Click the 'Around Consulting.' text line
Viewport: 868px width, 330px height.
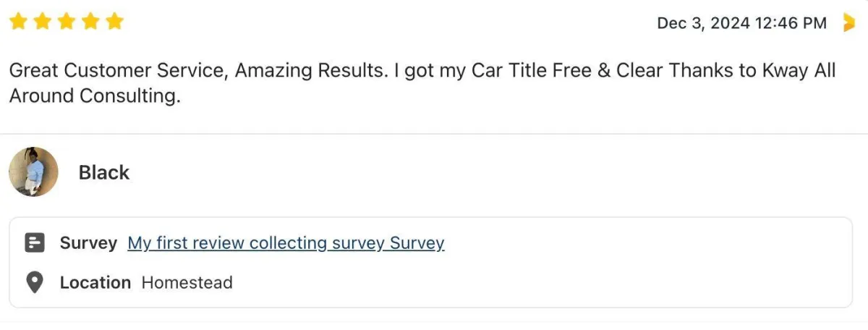point(94,96)
